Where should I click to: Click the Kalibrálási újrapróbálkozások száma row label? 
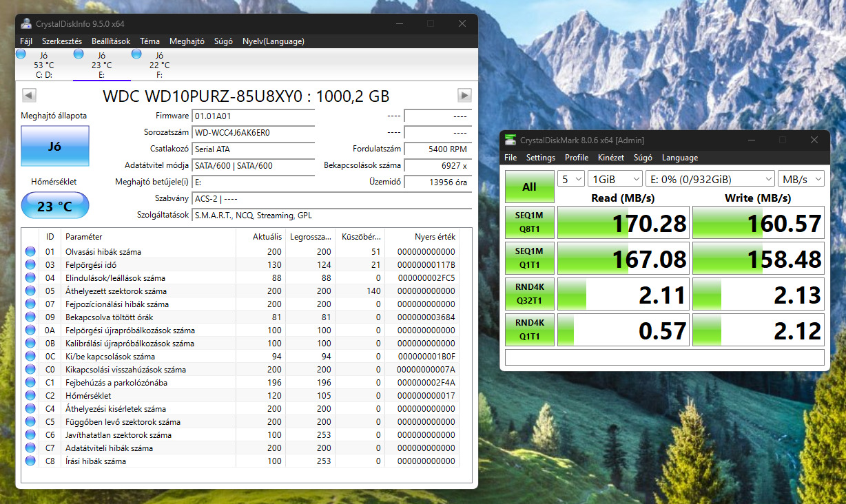click(x=130, y=343)
